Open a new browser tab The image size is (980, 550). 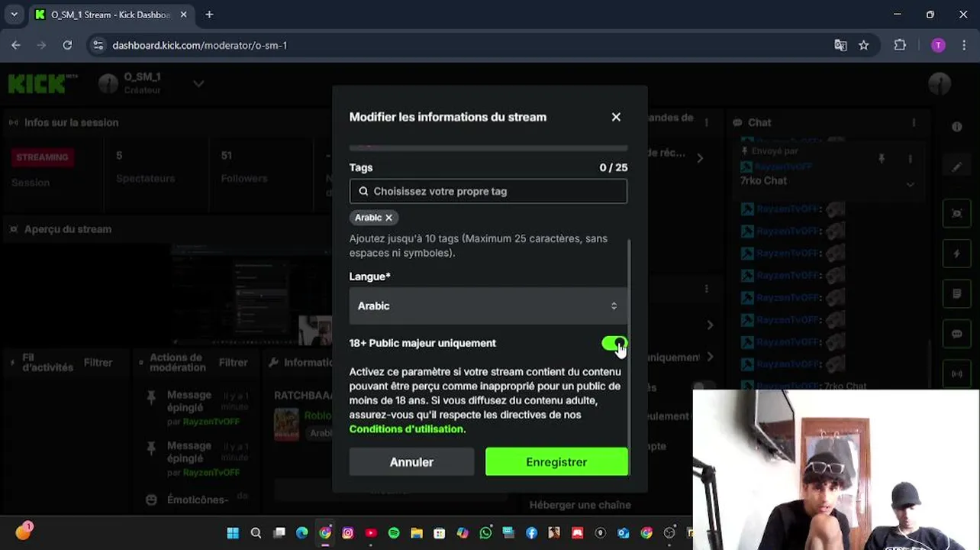(209, 15)
